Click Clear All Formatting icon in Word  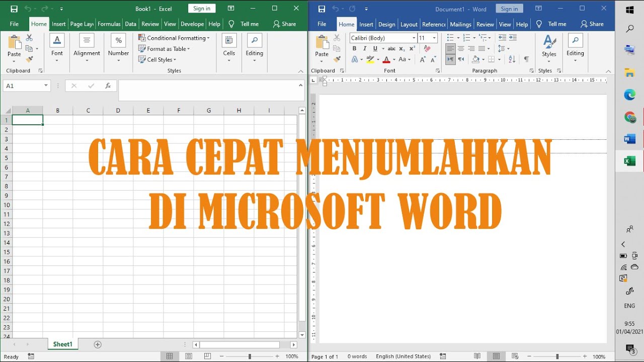click(x=427, y=49)
